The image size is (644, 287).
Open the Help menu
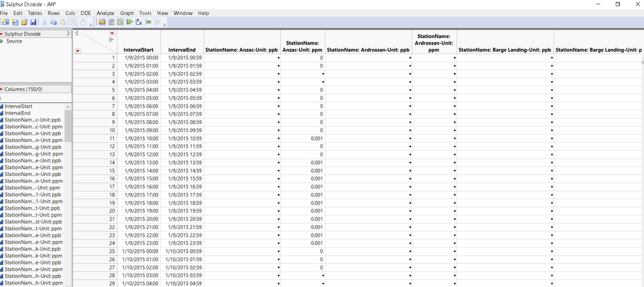(204, 13)
